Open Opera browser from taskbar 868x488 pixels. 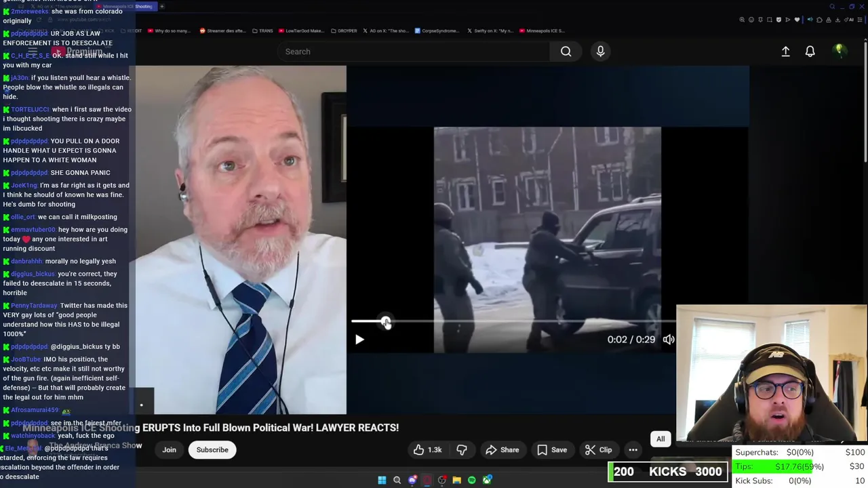click(x=427, y=480)
